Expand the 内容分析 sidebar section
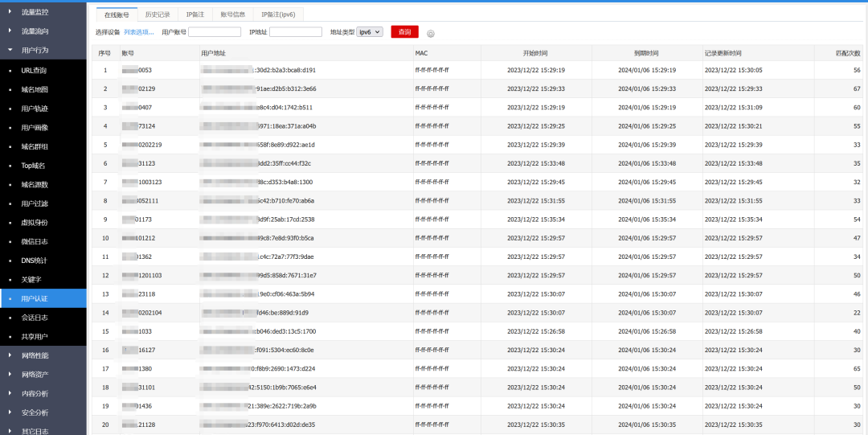This screenshot has height=435, width=868. (x=43, y=393)
